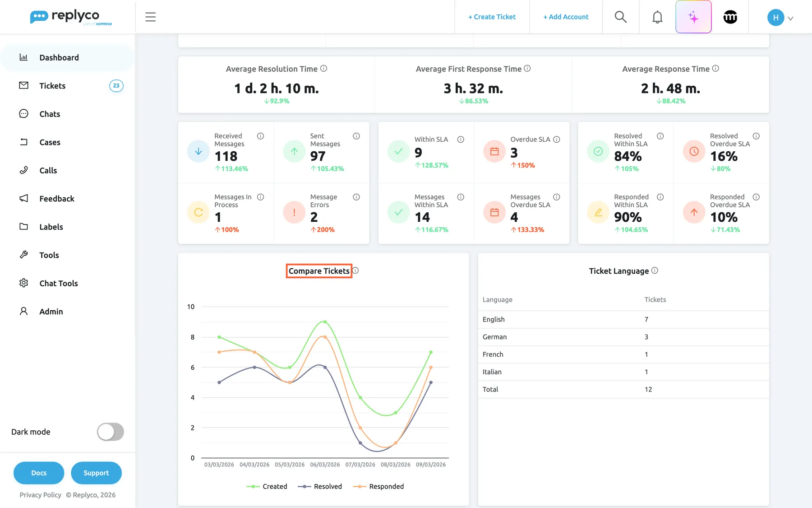This screenshot has width=812, height=508.
Task: Click info icon beside Responded Overdue SLA
Action: 756,197
